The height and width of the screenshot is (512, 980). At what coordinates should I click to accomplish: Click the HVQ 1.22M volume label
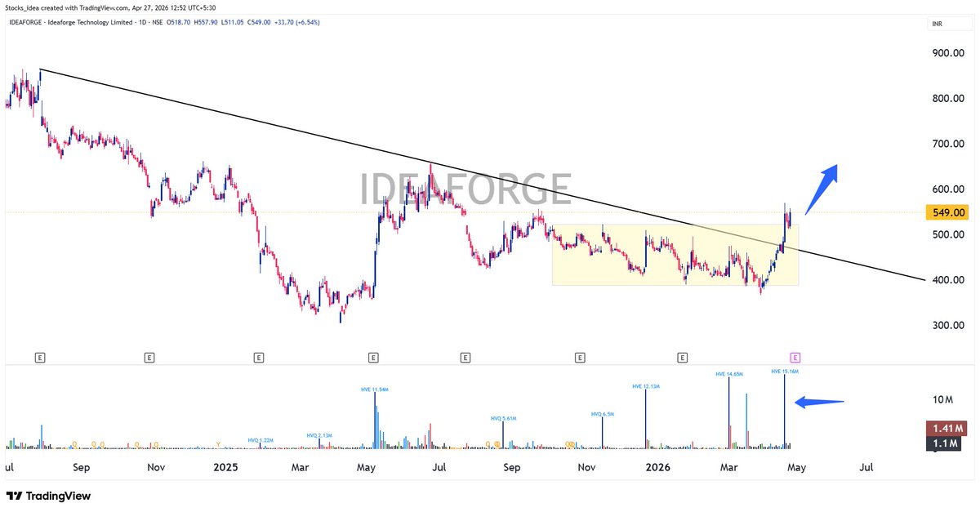coord(261,440)
